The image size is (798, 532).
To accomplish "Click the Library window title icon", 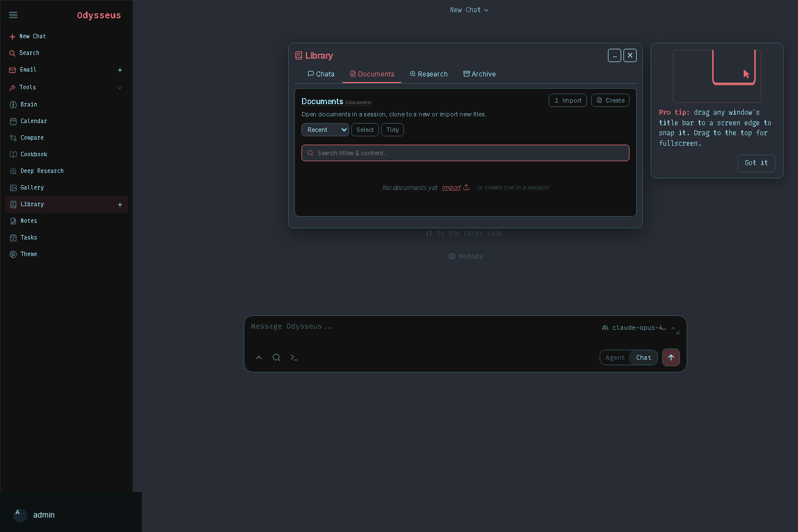I will 299,55.
